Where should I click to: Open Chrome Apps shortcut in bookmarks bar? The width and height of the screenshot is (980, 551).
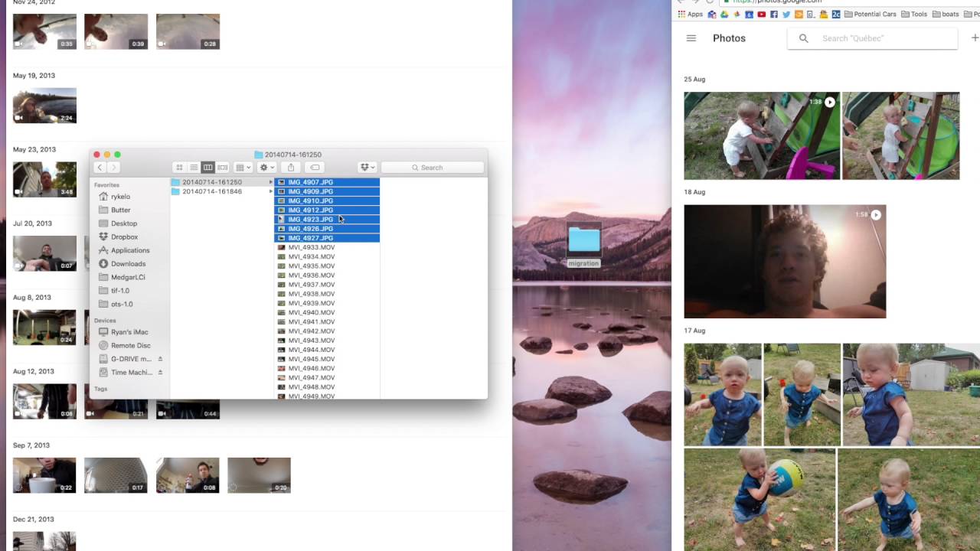point(690,14)
